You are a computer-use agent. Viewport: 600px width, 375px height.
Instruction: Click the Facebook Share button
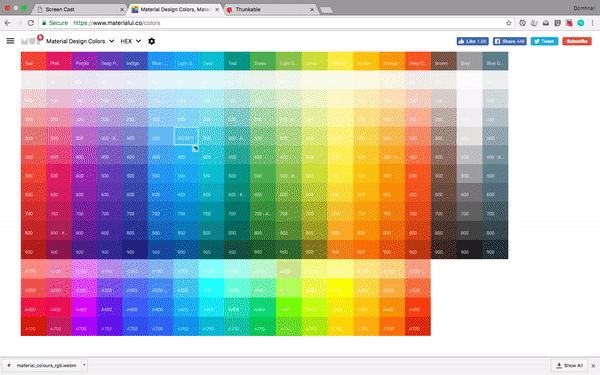(x=510, y=41)
